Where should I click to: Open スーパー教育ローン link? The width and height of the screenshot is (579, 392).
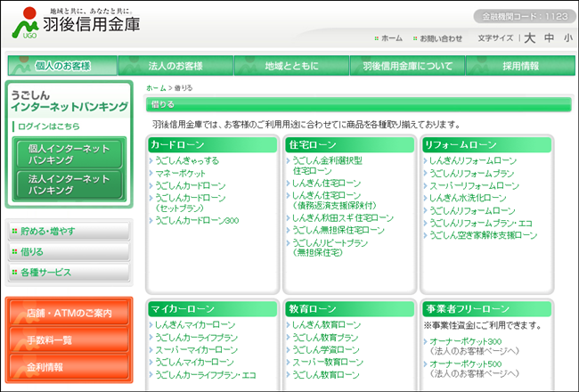pyautogui.click(x=328, y=362)
